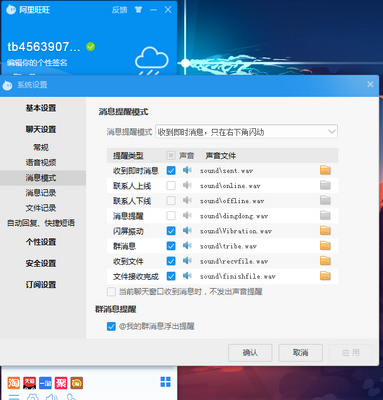
Task: Enable sound for 消息提醒
Action: pos(171,216)
